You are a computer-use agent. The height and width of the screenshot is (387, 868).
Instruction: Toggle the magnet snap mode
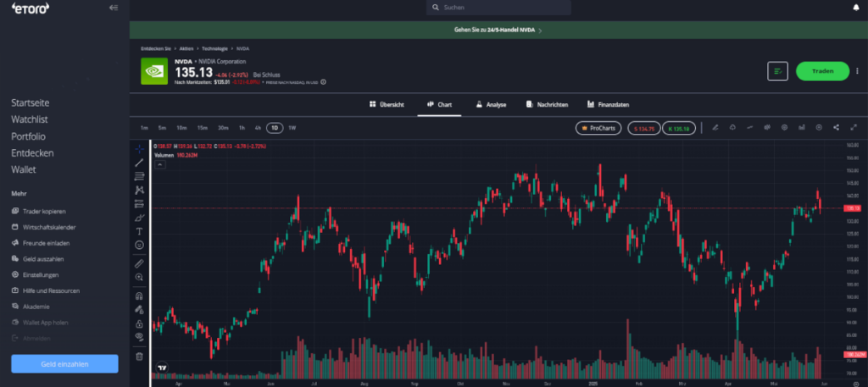pyautogui.click(x=140, y=296)
